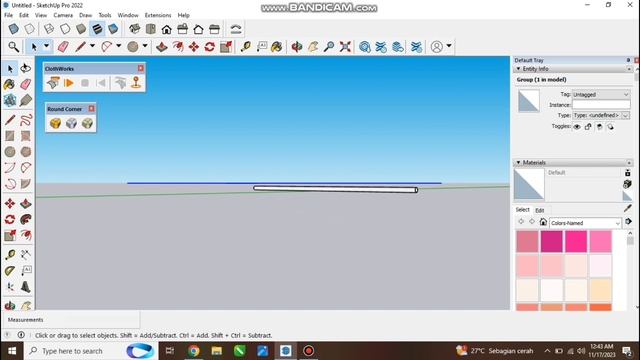
Task: Select the Rotate tool in top toolbar
Action: click(x=210, y=47)
